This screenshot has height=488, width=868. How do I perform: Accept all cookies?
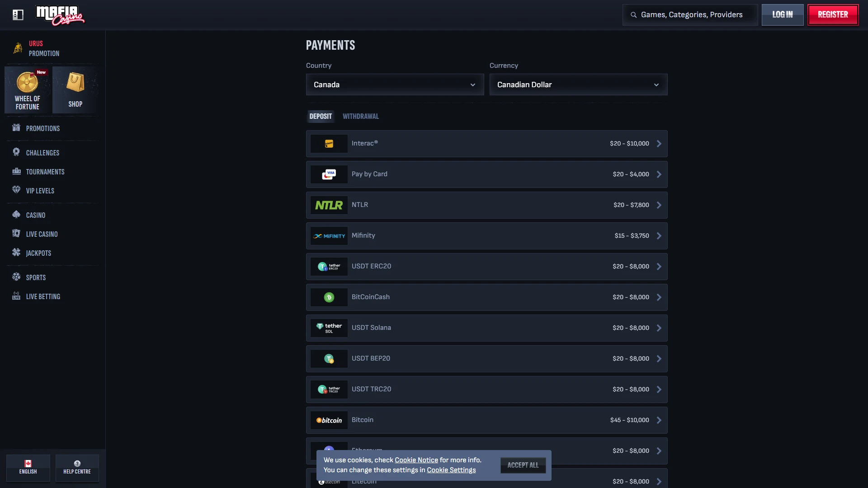coord(523,465)
